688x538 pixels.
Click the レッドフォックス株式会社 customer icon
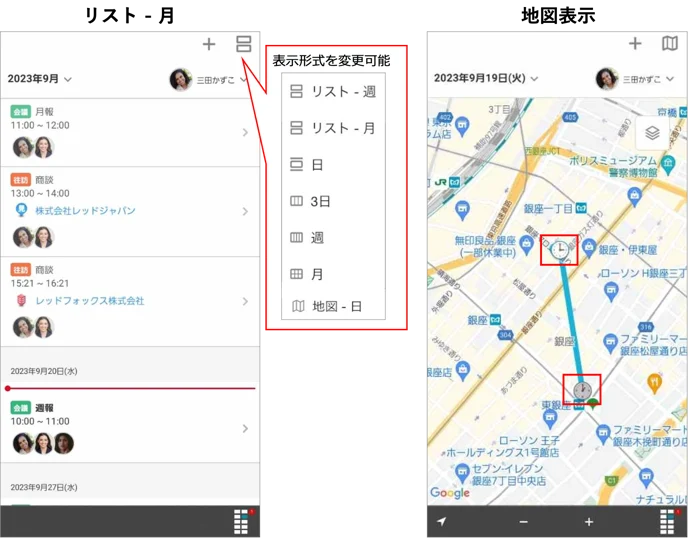[x=21, y=301]
